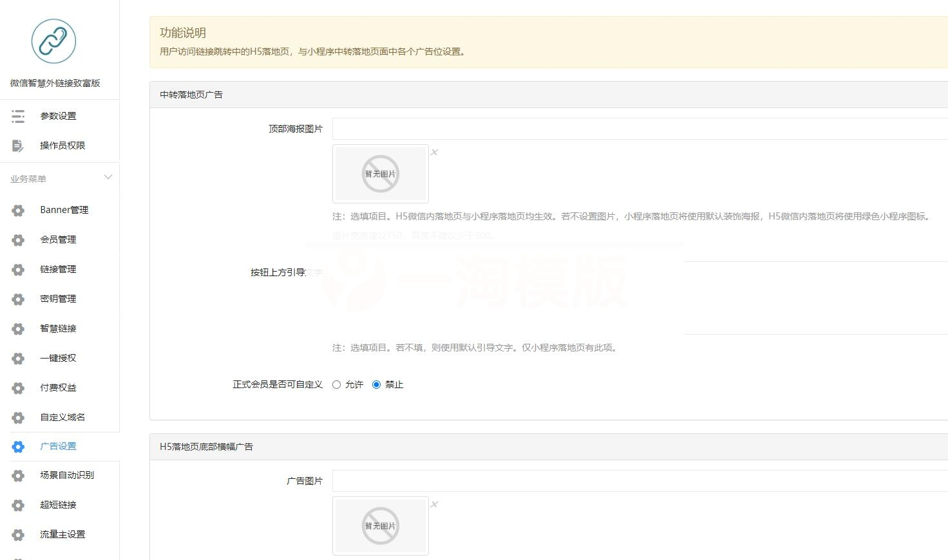Click the 一键授权 gear icon
The height and width of the screenshot is (560, 948).
pos(17,358)
